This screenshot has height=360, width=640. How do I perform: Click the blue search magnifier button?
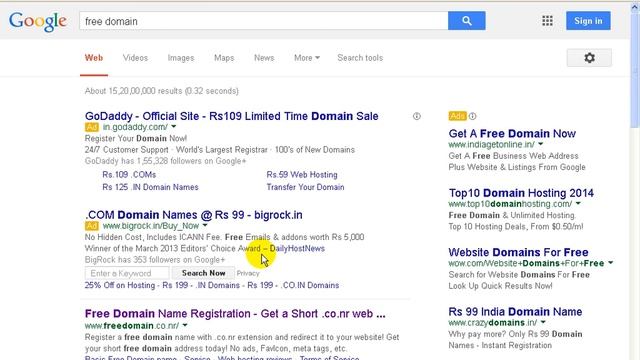pos(467,21)
